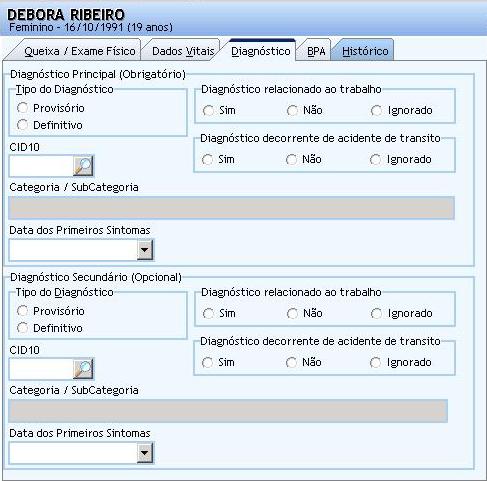Click Categoria / SubCategoria box in Secundário
This screenshot has width=487, height=481.
point(228,411)
